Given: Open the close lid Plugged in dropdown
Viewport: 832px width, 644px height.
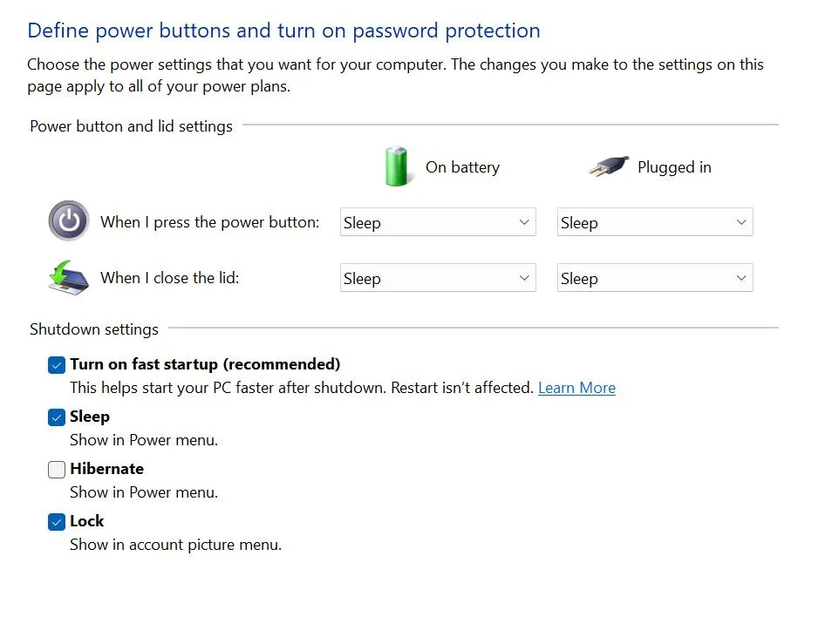Looking at the screenshot, I should click(654, 278).
